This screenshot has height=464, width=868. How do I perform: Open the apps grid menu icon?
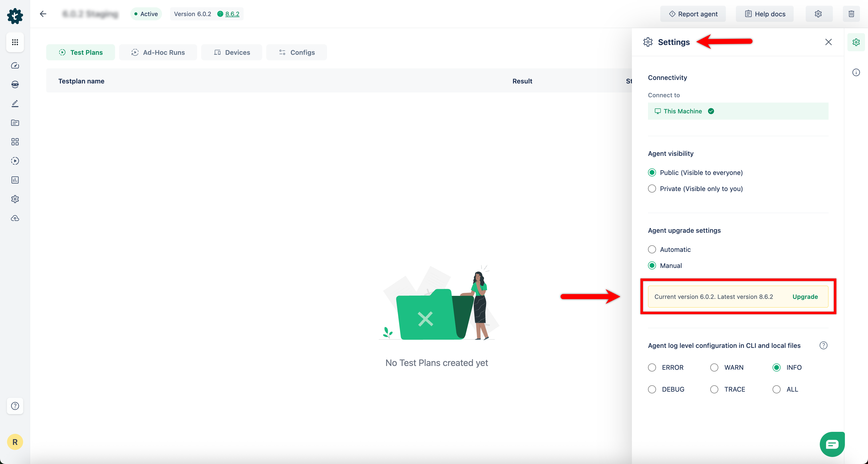[x=15, y=42]
